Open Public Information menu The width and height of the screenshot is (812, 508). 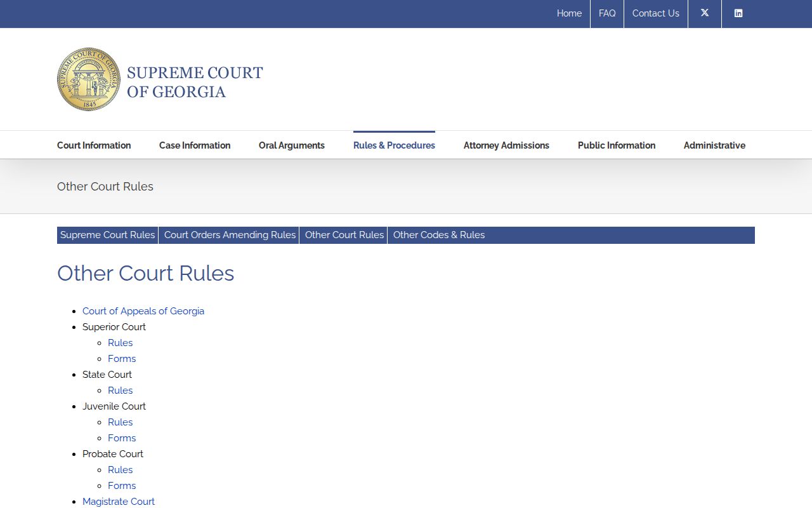point(617,145)
